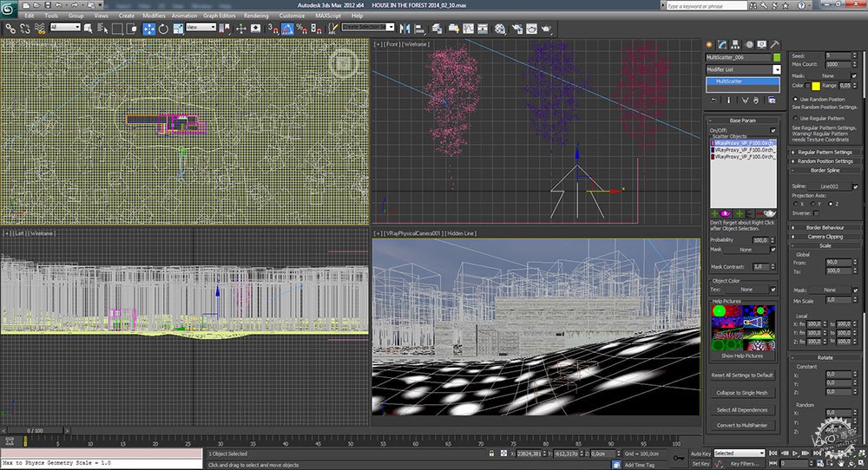Select Projection Axis Y radio
Screen dimensions: 868x470
[x=812, y=204]
